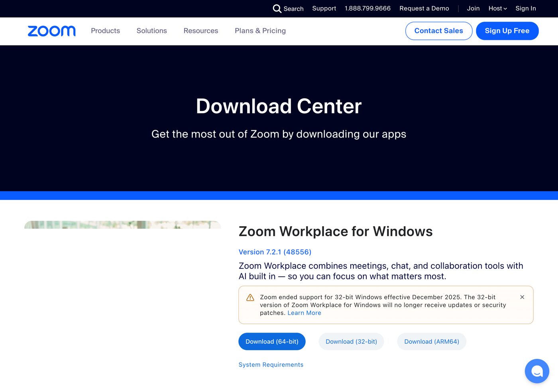Click the Download Center title

(279, 106)
